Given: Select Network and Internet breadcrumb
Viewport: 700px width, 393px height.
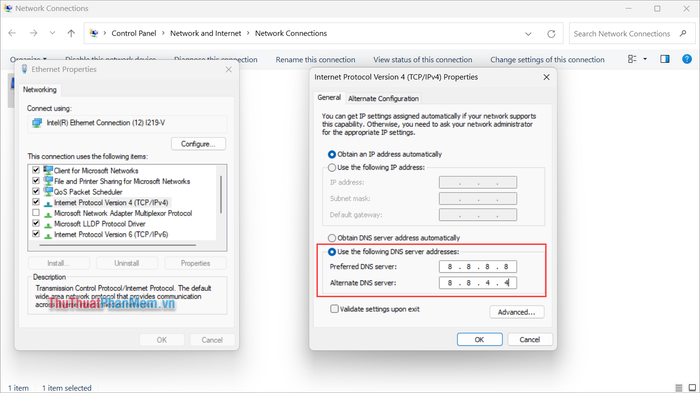Looking at the screenshot, I should pyautogui.click(x=205, y=33).
